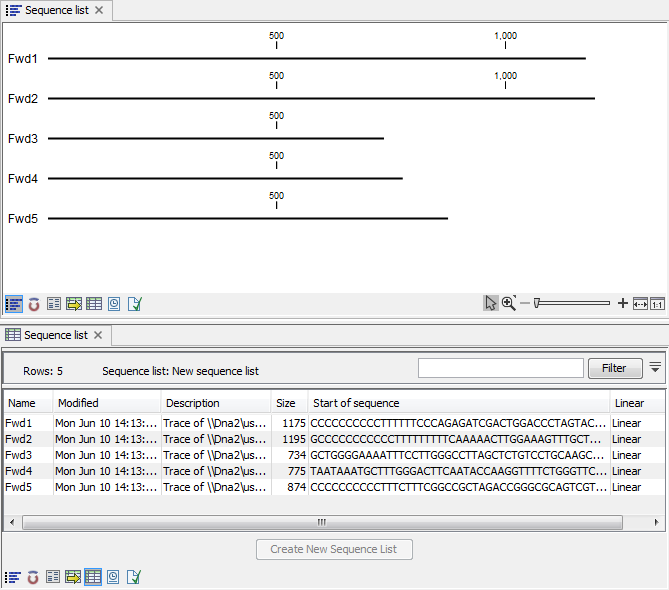Focus the filter text input field
Viewport: 669px width, 590px height.
click(500, 368)
